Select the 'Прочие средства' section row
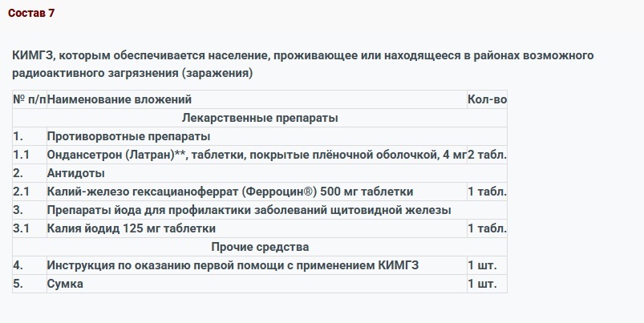 click(260, 247)
